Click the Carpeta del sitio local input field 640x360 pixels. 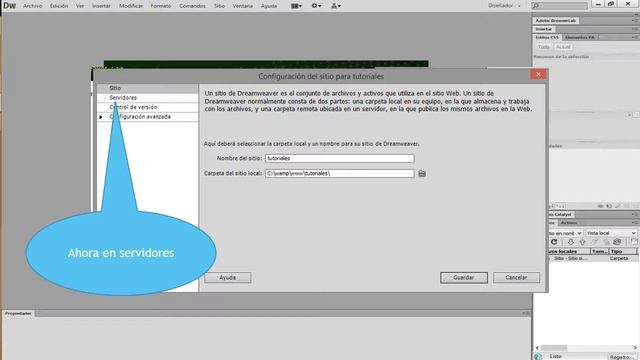340,173
